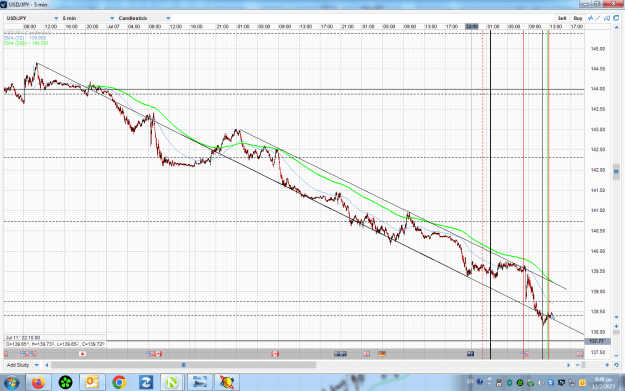Screen dimensions: 625x391
Task: Click the chart alerts toolbar icon
Action: (x=607, y=18)
